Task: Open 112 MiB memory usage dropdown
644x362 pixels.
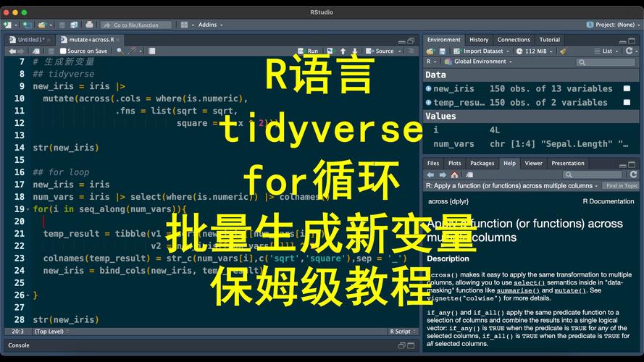Action: (x=535, y=51)
